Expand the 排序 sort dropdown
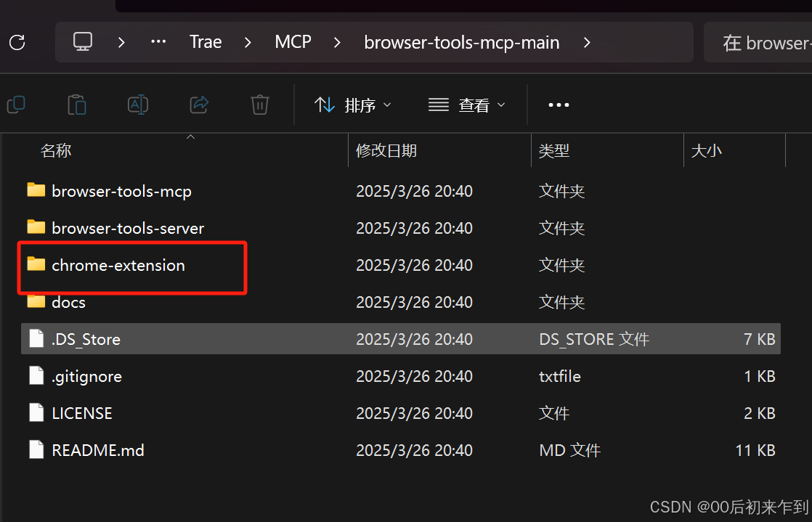Image resolution: width=812 pixels, height=522 pixels. (353, 105)
